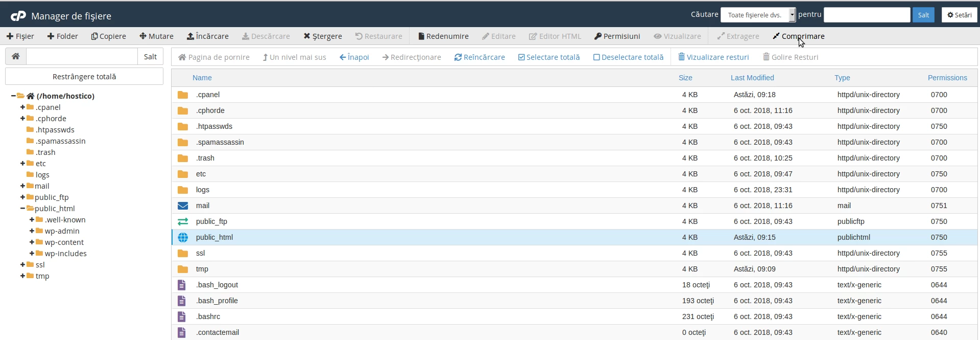This screenshot has width=980, height=340.
Task: Click the search text field after pentru
Action: click(866, 15)
